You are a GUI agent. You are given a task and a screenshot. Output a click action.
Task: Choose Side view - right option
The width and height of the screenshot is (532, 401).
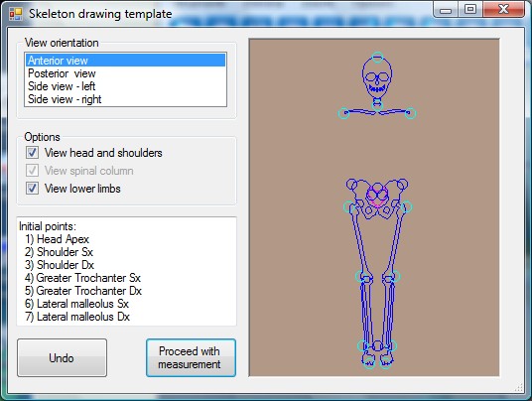[x=125, y=99]
